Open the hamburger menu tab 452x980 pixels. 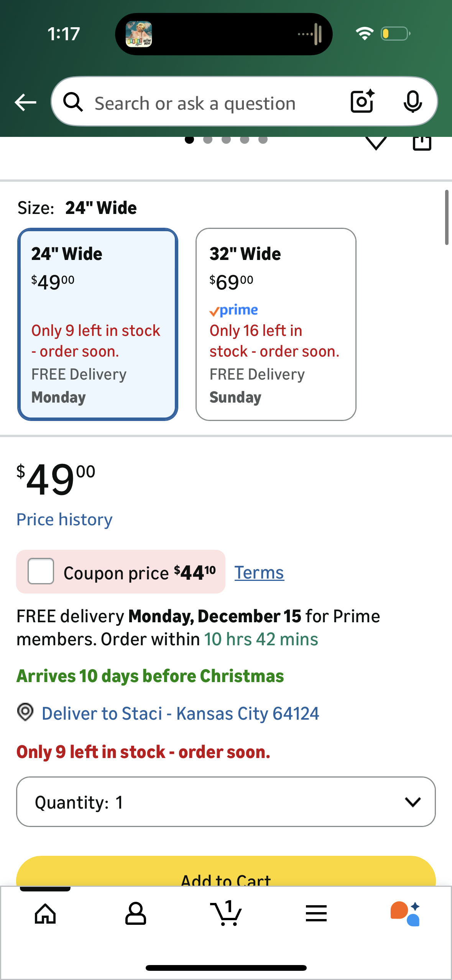point(316,913)
